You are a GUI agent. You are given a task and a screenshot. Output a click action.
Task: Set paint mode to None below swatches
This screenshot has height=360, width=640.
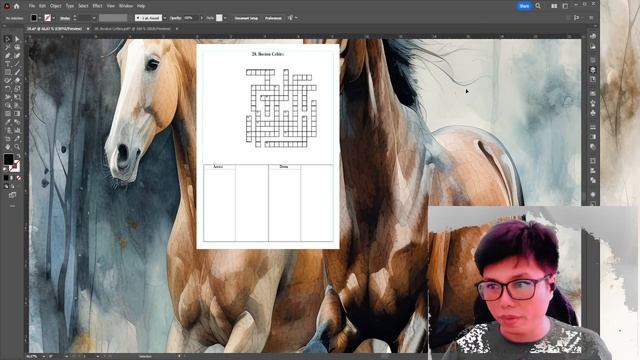(x=18, y=178)
